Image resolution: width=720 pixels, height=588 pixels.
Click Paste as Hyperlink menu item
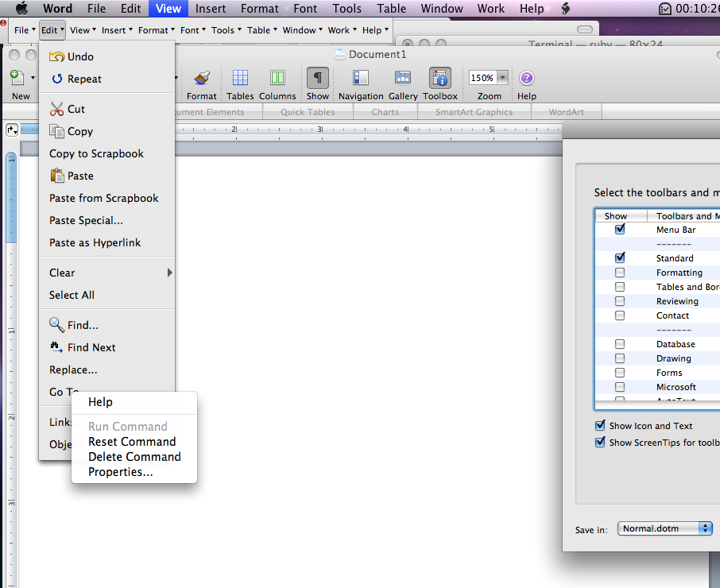(x=107, y=243)
